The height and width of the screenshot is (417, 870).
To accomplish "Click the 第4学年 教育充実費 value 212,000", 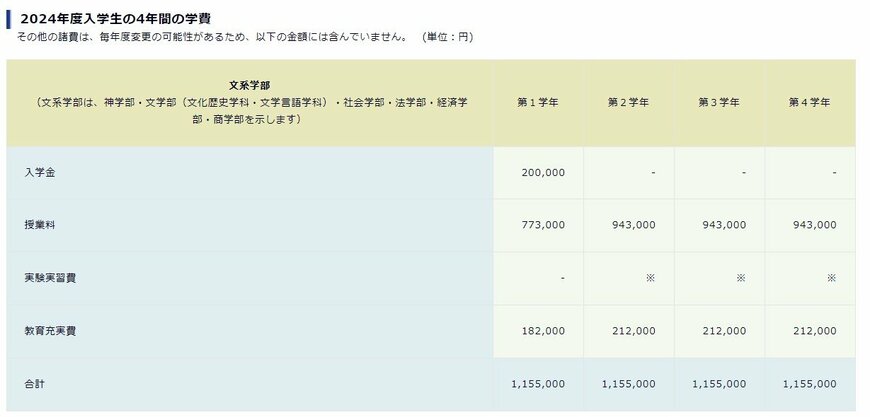I will click(x=813, y=331).
